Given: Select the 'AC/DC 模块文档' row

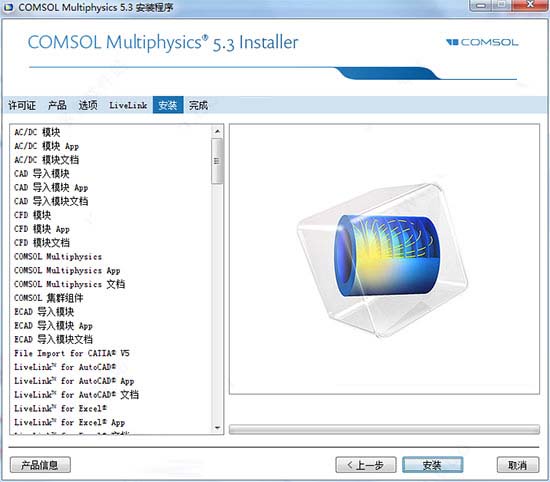Looking at the screenshot, I should point(111,160).
